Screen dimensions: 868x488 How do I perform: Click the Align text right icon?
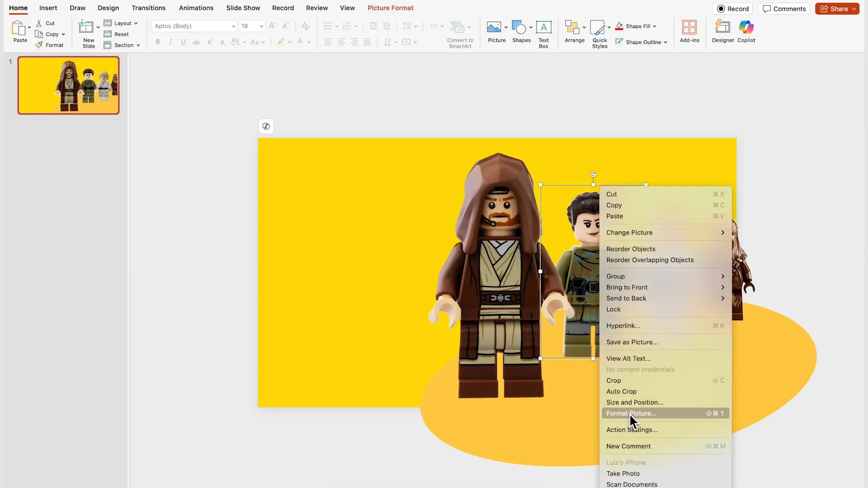[x=354, y=42]
